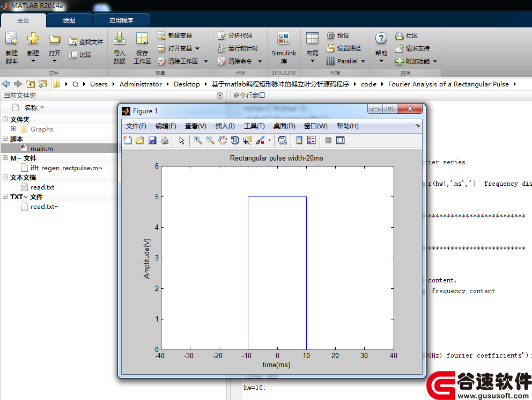Open the Simulink Library
The height and width of the screenshot is (400, 532).
(x=284, y=48)
